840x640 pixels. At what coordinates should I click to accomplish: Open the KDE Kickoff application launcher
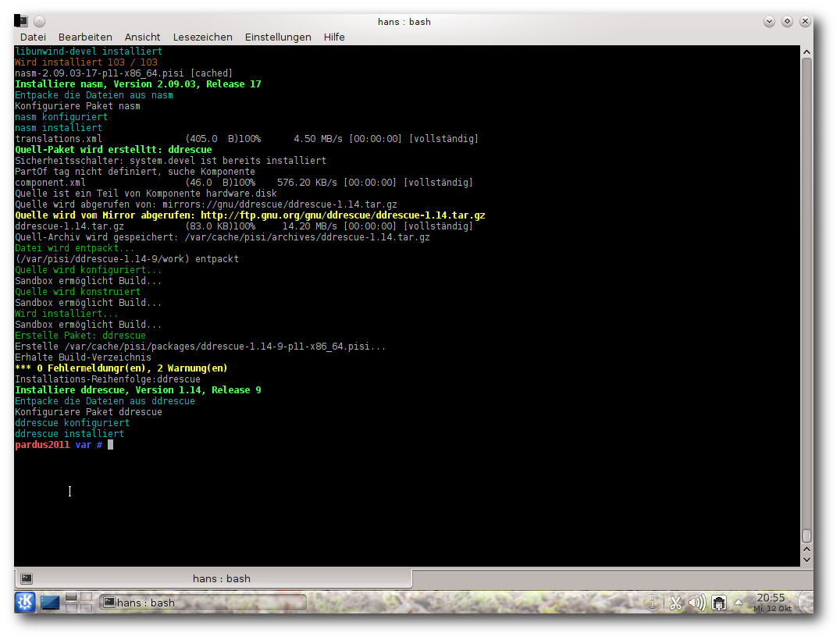click(x=25, y=603)
